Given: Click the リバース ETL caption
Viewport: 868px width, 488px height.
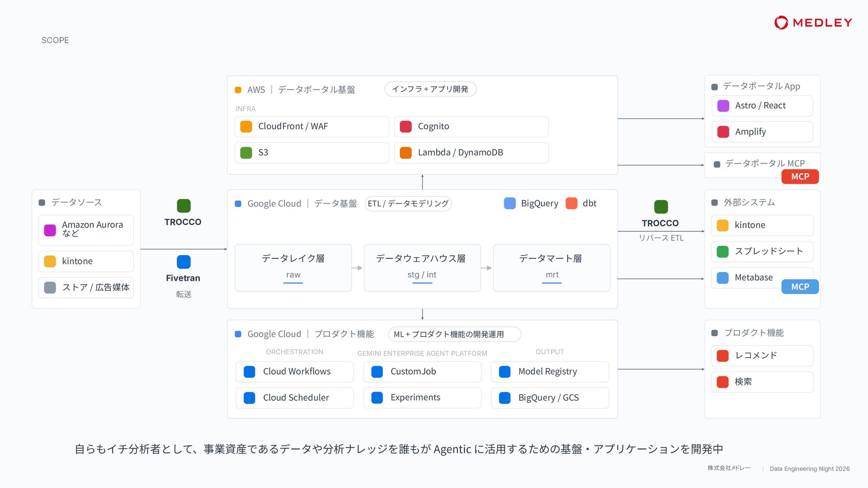Looking at the screenshot, I should pyautogui.click(x=661, y=238).
